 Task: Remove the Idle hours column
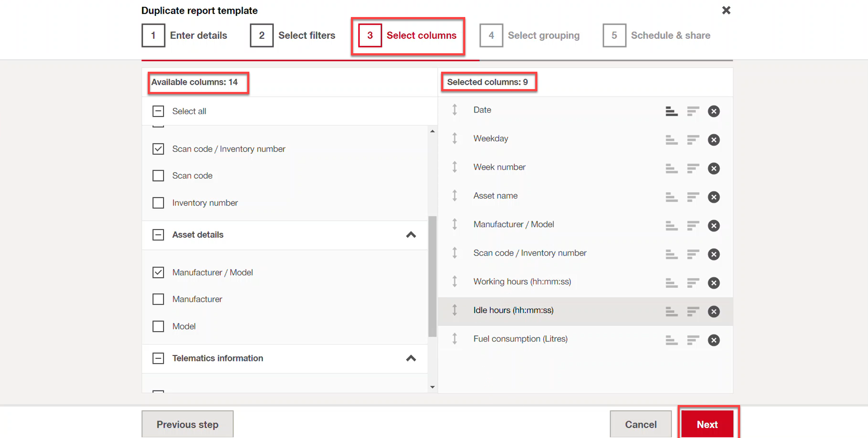point(714,312)
